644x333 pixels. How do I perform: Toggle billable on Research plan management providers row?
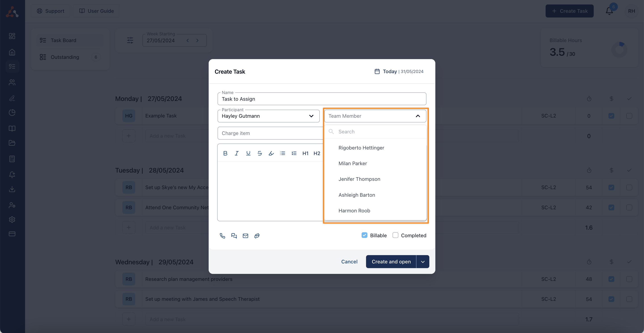(611, 279)
